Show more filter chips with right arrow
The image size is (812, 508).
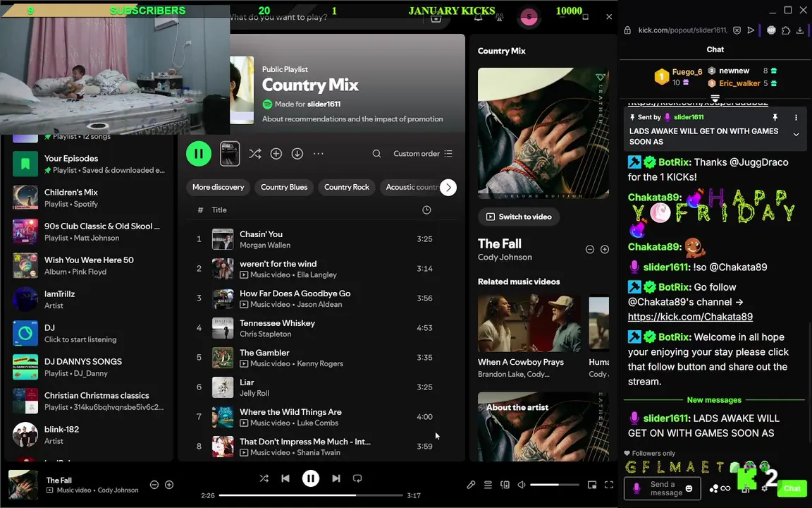pyautogui.click(x=448, y=187)
